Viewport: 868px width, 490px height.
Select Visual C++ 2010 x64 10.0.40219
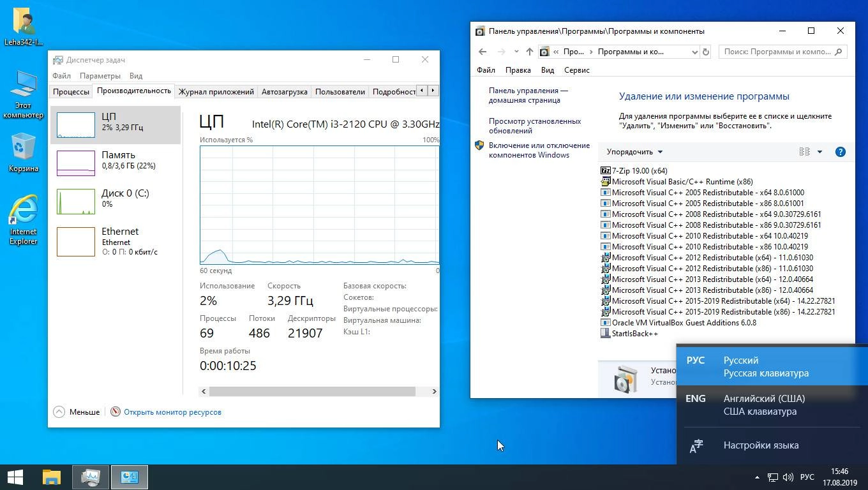coord(705,235)
